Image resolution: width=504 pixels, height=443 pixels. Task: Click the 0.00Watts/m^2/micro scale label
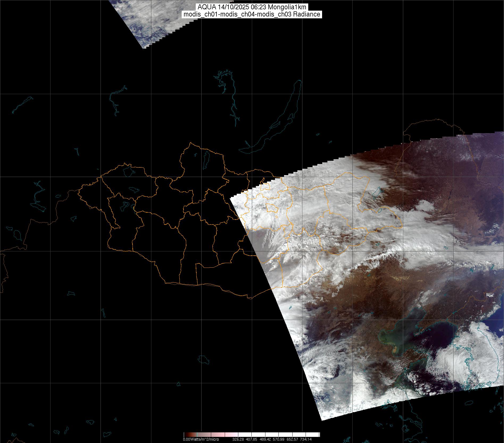click(x=201, y=439)
